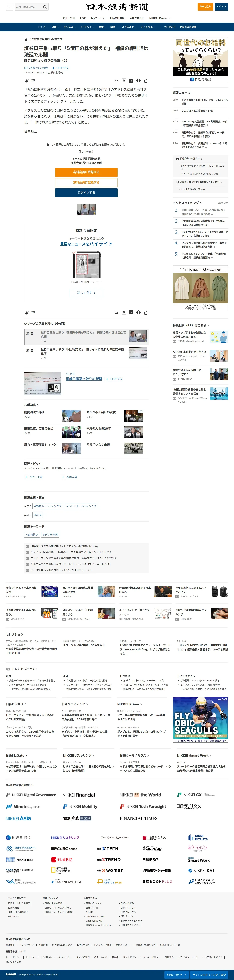This screenshot has width=234, height=980.
Task: Click the mail icon above シリーズの記事を読む
Action: point(116,312)
